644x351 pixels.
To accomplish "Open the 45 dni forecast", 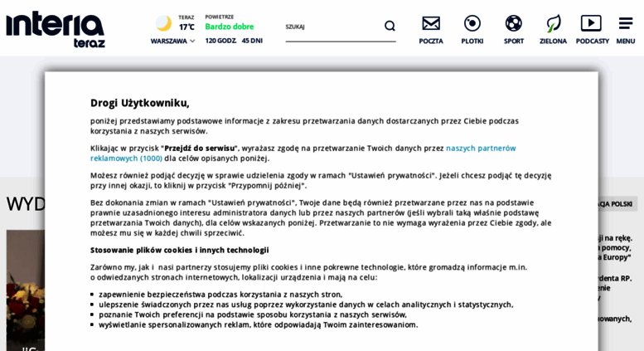I will point(252,41).
